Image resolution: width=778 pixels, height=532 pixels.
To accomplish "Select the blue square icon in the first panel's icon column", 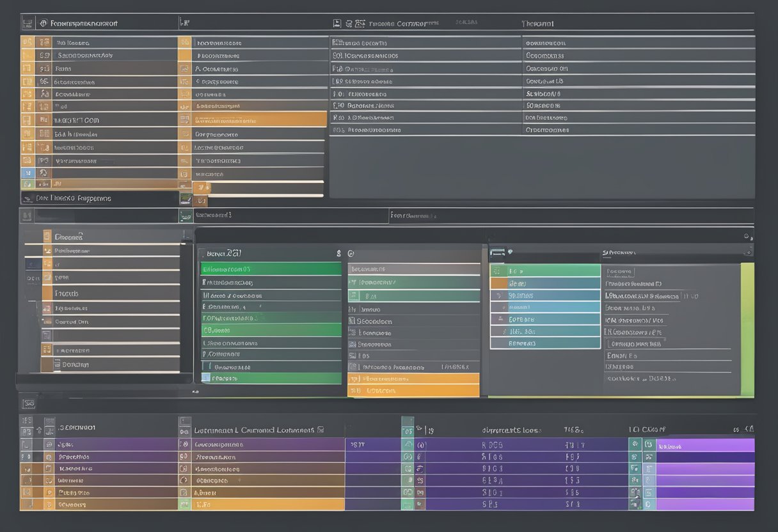I will pos(27,173).
